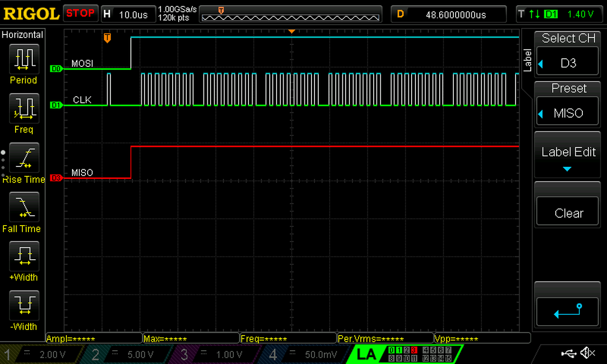
Task: Select the green D1 channel marker
Action: click(55, 105)
